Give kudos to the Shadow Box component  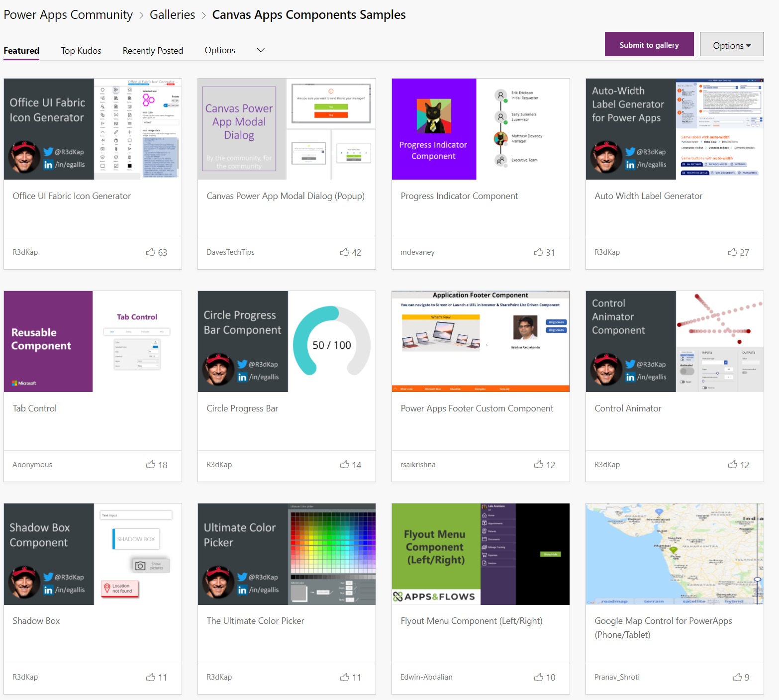point(151,677)
